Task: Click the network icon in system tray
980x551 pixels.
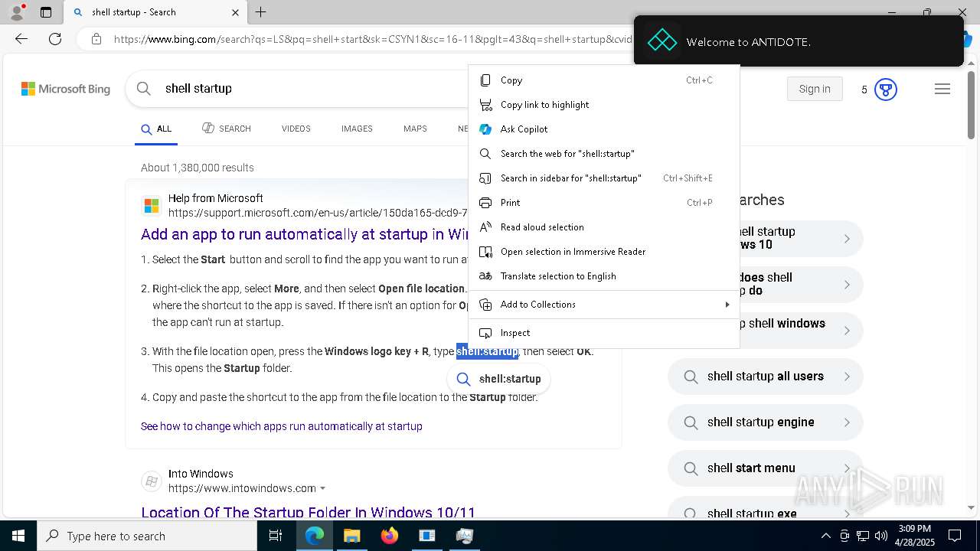Action: (x=862, y=536)
